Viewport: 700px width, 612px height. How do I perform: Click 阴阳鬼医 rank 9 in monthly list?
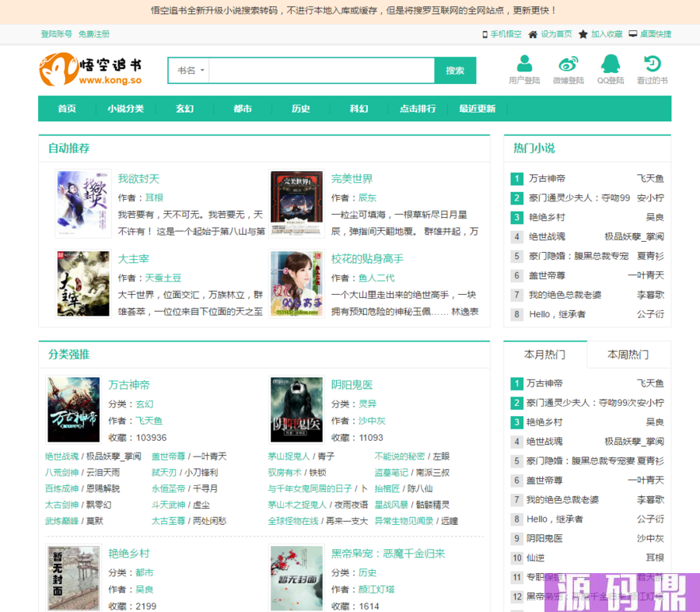[544, 538]
